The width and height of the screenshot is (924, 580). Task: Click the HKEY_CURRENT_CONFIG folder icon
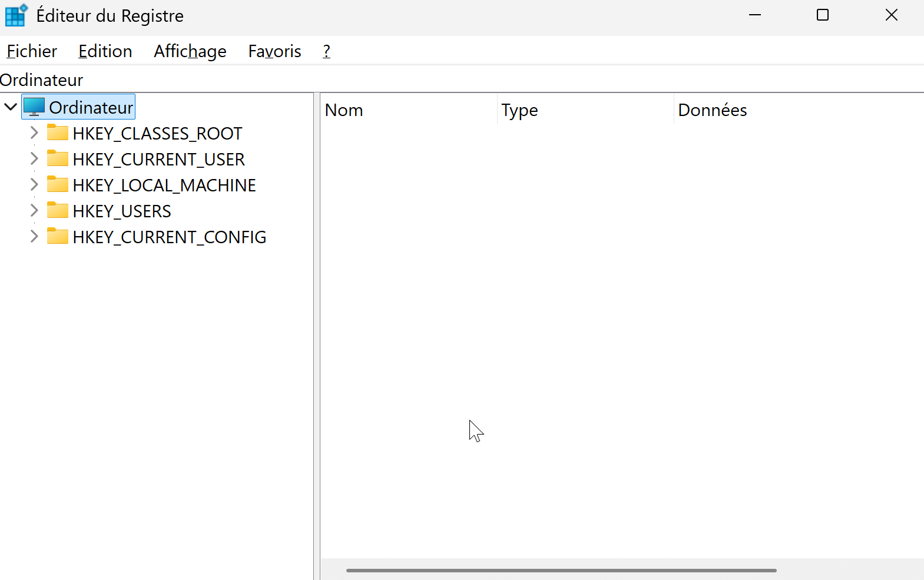(x=58, y=236)
